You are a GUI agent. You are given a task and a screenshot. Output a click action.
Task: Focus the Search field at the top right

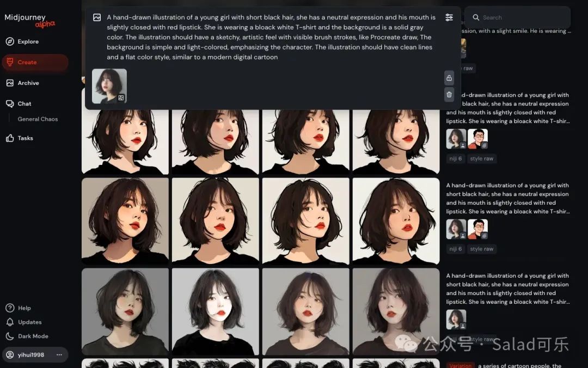coord(518,17)
